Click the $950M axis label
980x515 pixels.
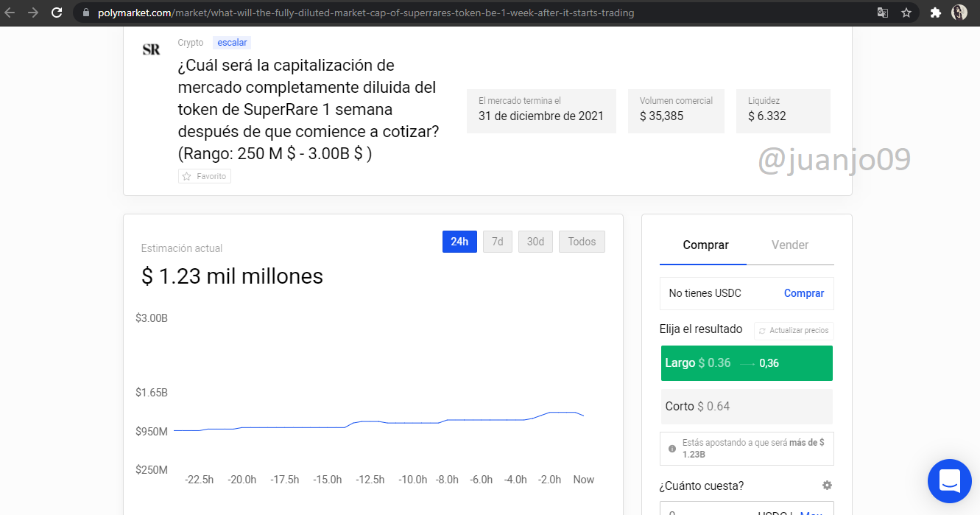[152, 431]
